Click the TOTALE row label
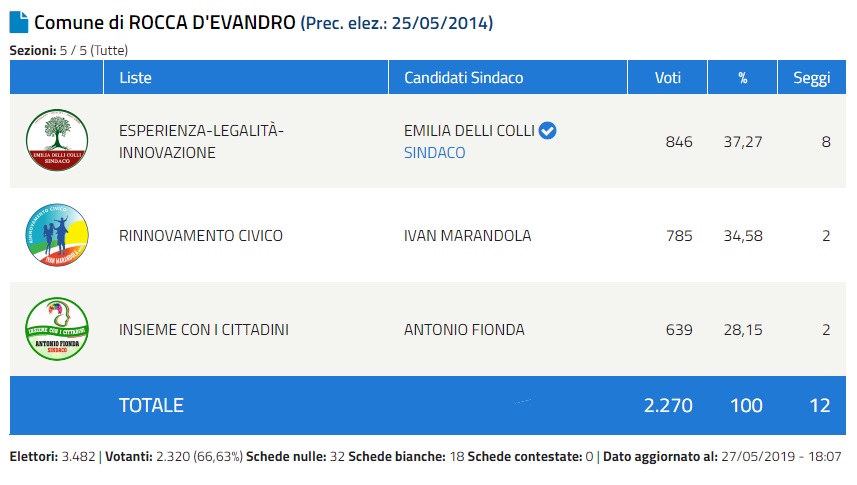This screenshot has width=857, height=485. [151, 405]
